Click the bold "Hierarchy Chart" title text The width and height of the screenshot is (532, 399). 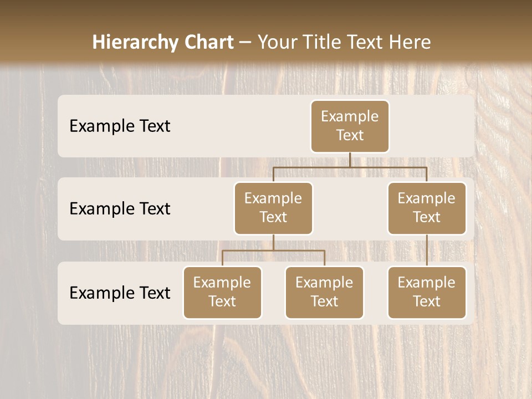click(x=163, y=42)
